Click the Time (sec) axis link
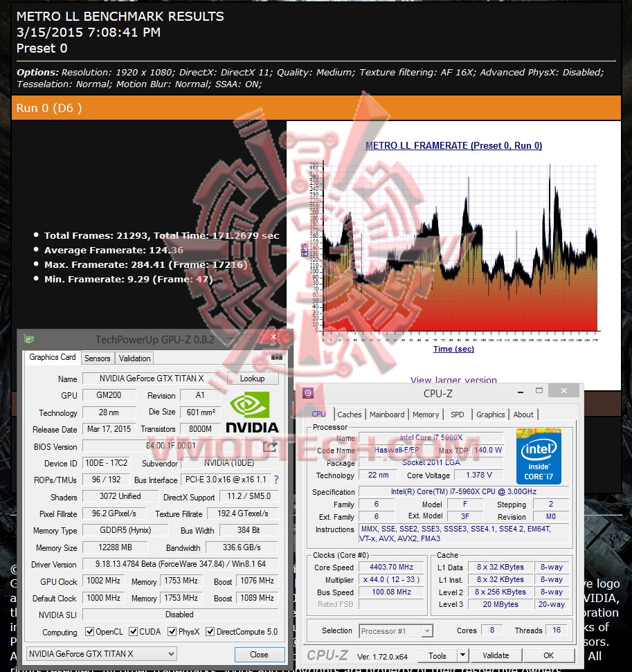 click(x=453, y=349)
